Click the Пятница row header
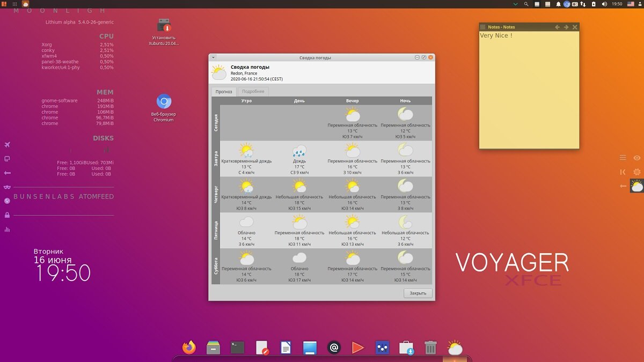Viewport: 644px width, 362px height. (216, 230)
